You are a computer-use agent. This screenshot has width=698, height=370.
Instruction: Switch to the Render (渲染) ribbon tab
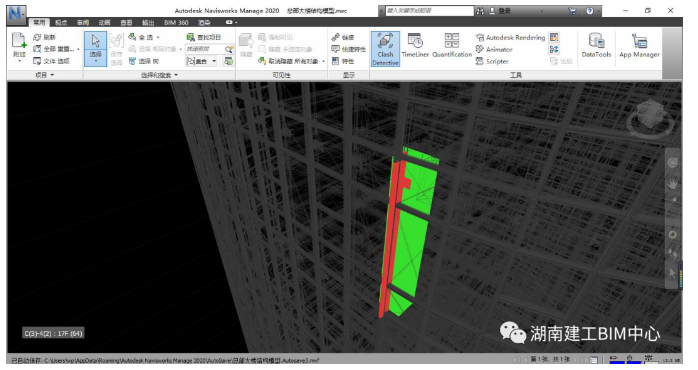tap(204, 22)
